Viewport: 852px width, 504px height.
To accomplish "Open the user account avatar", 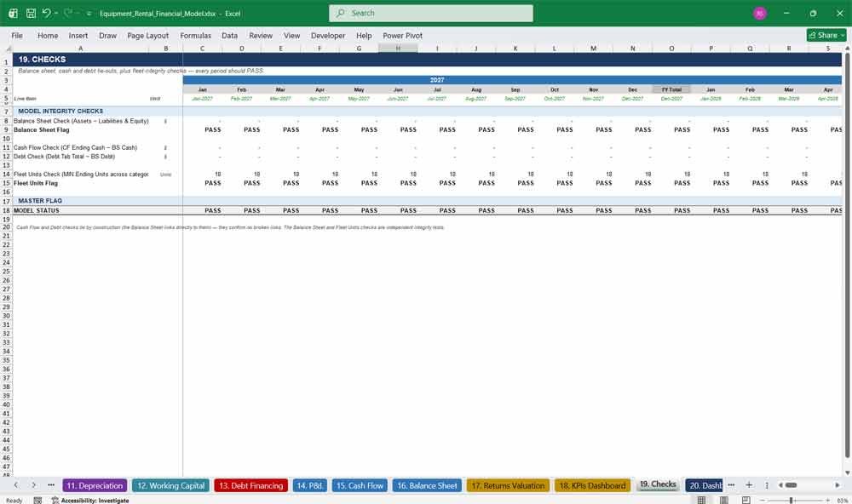I will [x=760, y=13].
